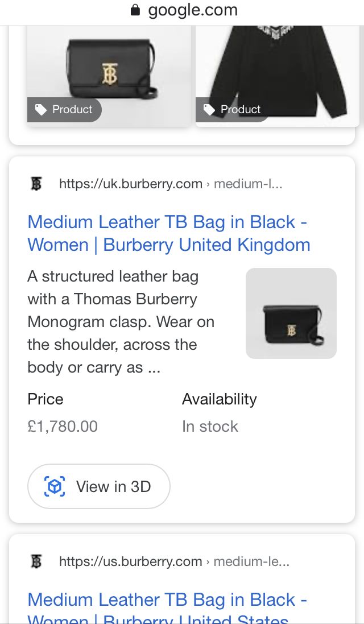This screenshot has height=624, width=364.
Task: Open the Burberry United Kingdom bag title link
Action: 168,233
